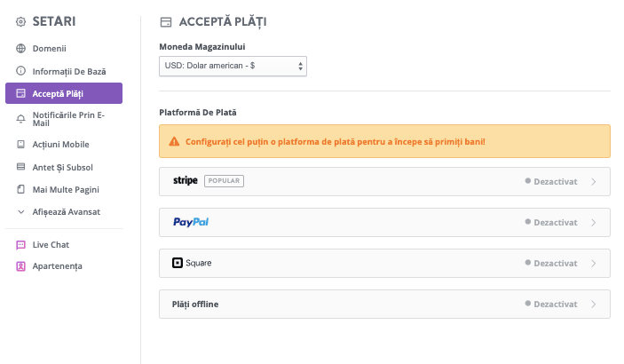This screenshot has width=624, height=364.
Task: Click the mobile icon beside Acțiuni Mobile
Action: [x=21, y=144]
